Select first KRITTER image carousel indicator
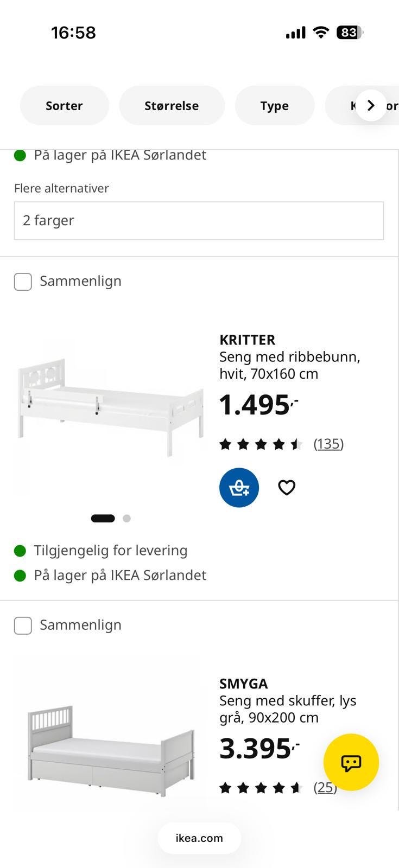The width and height of the screenshot is (399, 868). [x=103, y=519]
